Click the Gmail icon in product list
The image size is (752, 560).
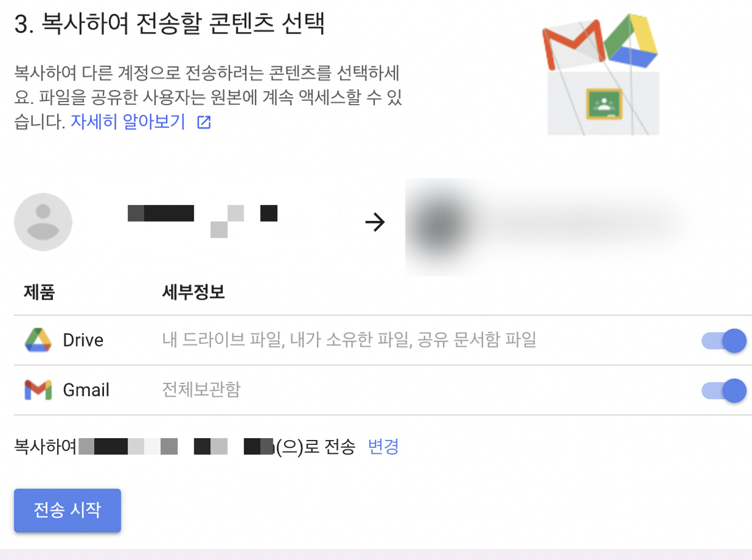38,390
